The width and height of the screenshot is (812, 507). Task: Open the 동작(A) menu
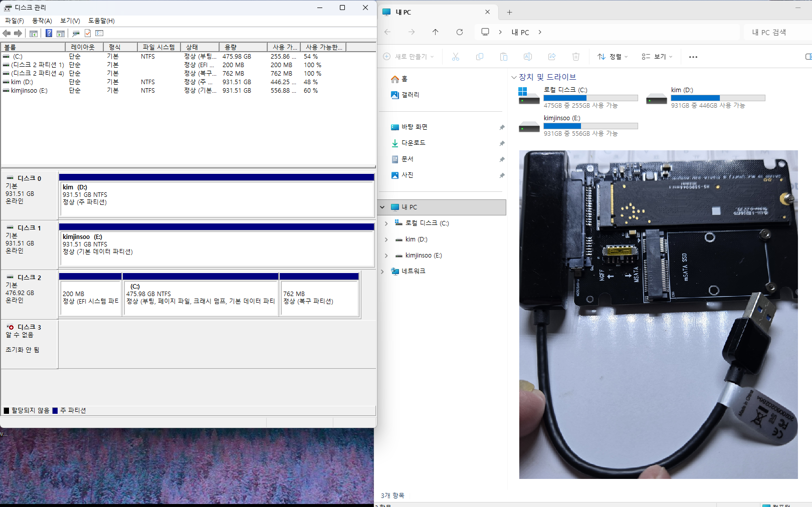point(42,21)
